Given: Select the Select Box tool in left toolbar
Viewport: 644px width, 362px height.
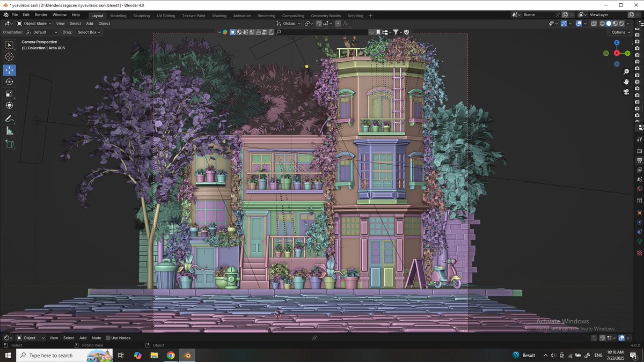Looking at the screenshot, I should 10,45.
